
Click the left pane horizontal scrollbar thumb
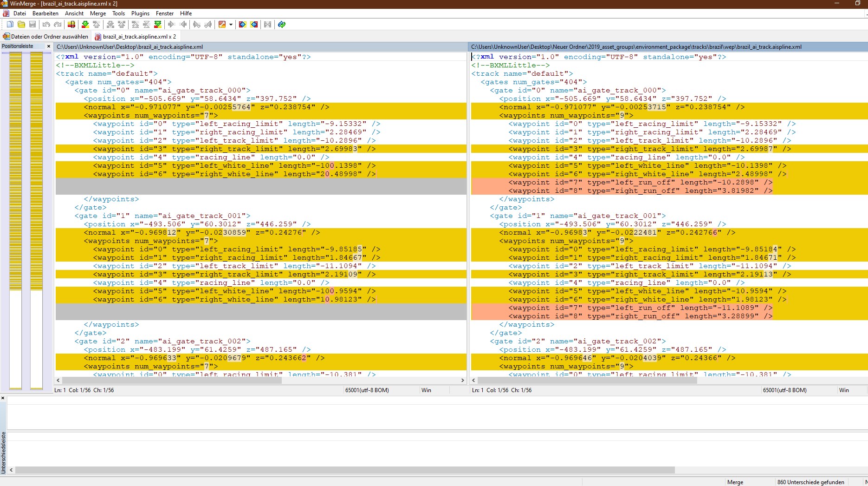point(172,380)
